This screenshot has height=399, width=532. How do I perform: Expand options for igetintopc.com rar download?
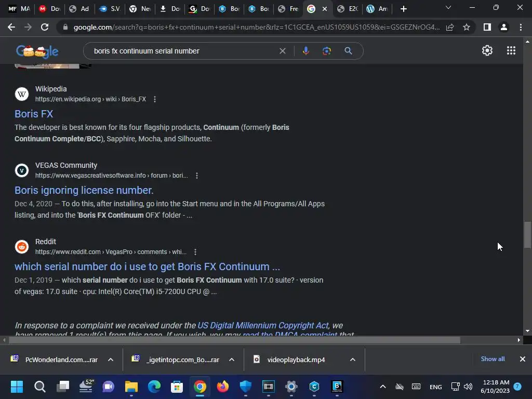(232, 360)
